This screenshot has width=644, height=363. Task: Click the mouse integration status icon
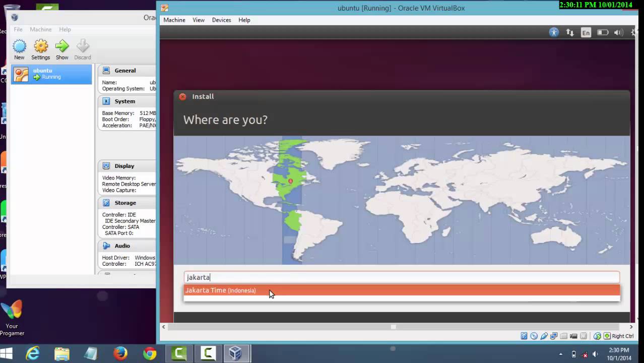[x=597, y=336]
